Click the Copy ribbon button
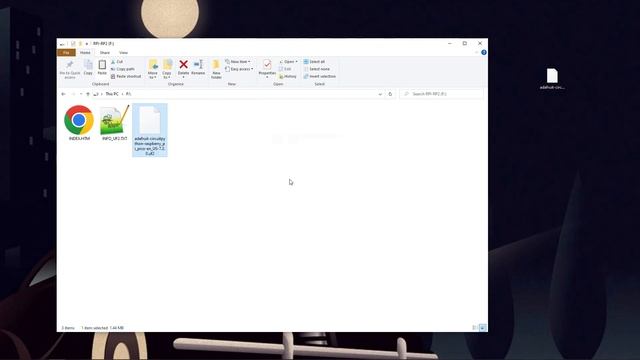 (88, 67)
